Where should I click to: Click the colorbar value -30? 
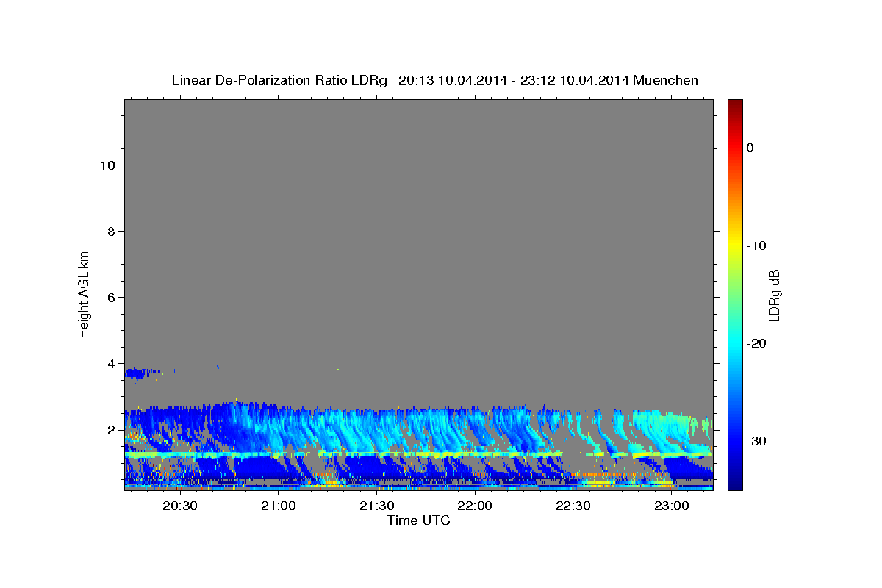pyautogui.click(x=757, y=441)
